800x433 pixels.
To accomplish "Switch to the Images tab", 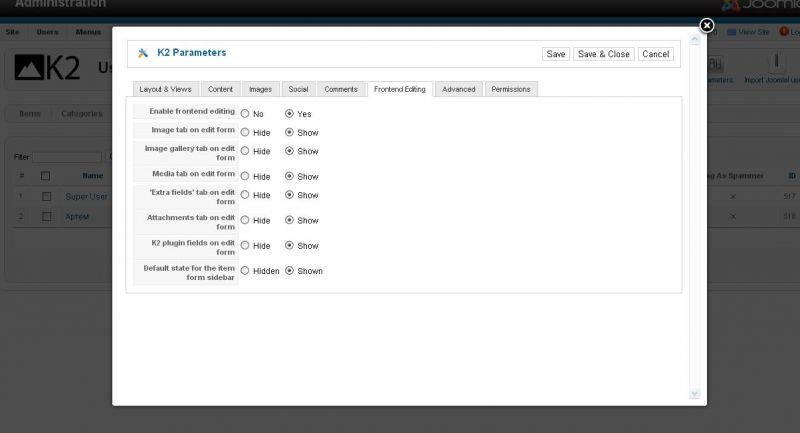I will pyautogui.click(x=261, y=89).
